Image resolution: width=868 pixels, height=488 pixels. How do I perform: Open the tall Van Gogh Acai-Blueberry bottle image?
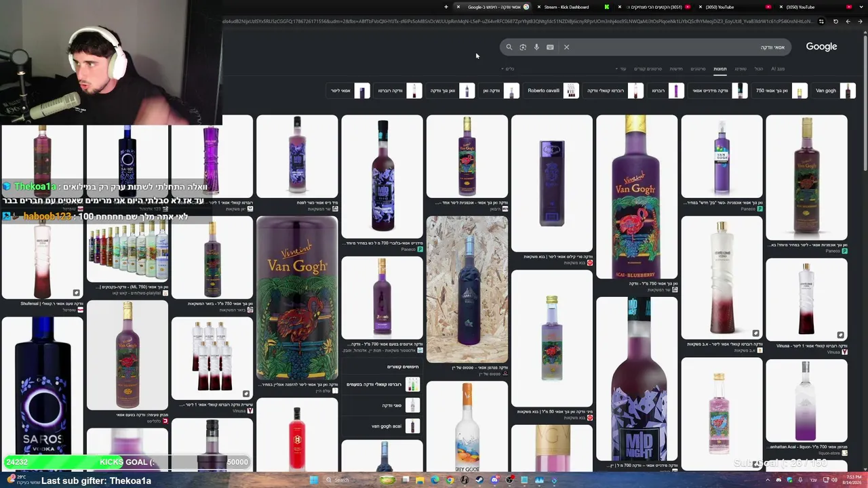[637, 197]
